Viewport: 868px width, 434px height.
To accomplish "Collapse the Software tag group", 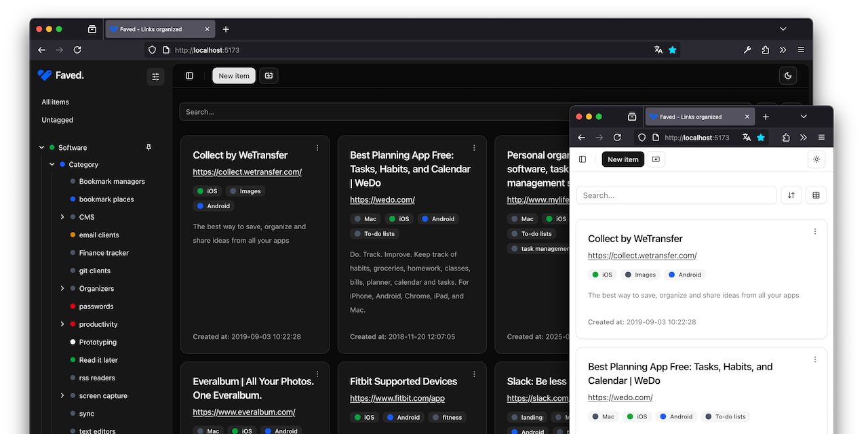I will 42,147.
